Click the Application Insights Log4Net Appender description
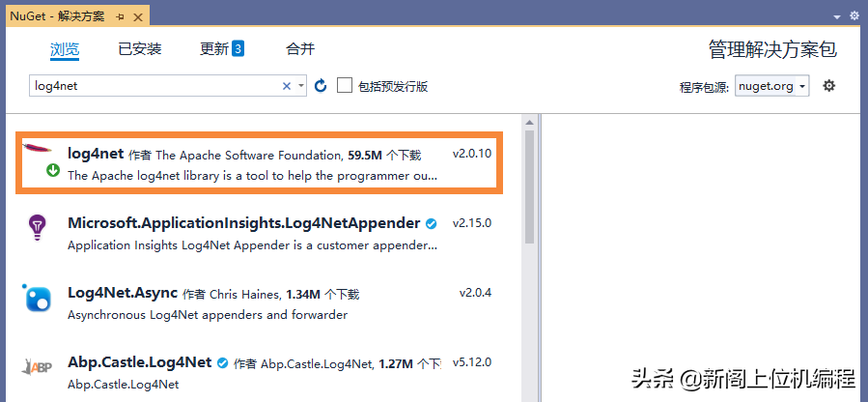This screenshot has height=402, width=868. 252,245
